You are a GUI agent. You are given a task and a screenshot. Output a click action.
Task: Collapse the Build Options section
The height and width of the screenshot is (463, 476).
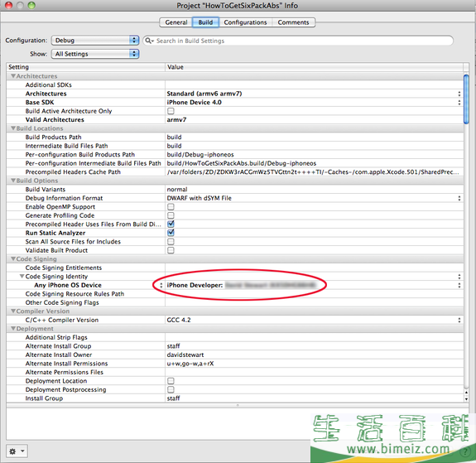(x=13, y=181)
